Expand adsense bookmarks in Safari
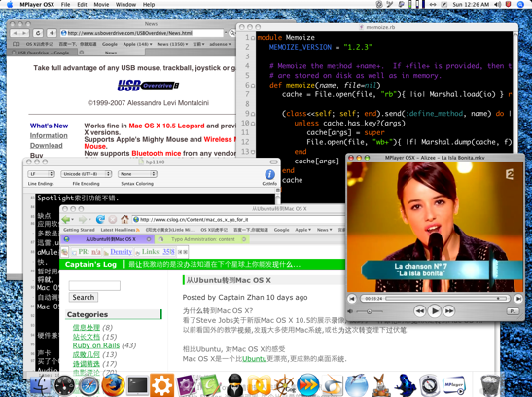 (x=220, y=44)
